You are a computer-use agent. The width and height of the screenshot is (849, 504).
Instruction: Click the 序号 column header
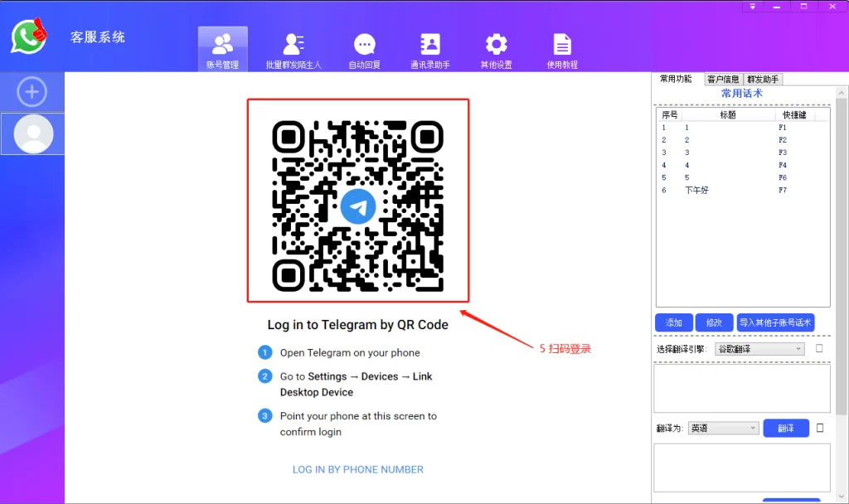coord(669,114)
